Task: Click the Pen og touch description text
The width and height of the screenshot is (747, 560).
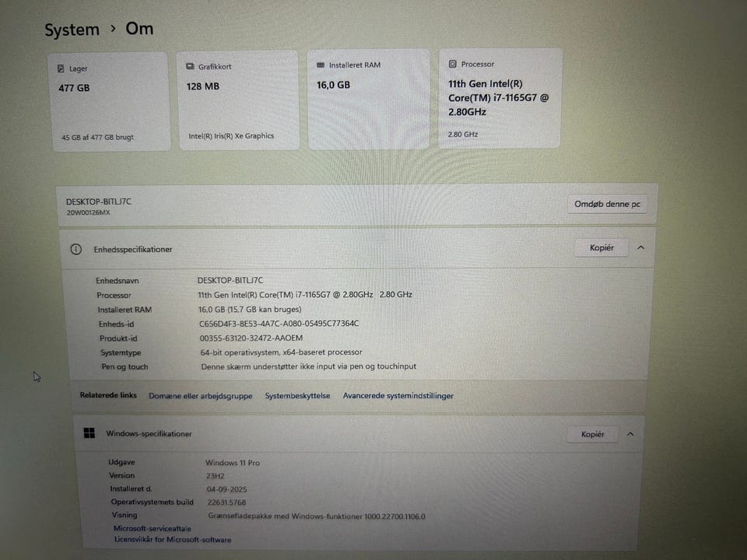Action: tap(309, 366)
